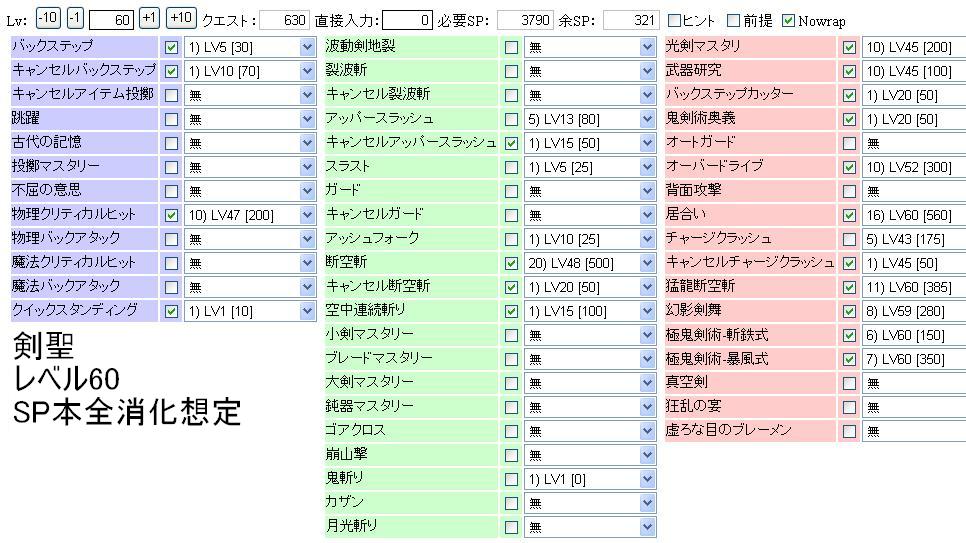This screenshot has height=543, width=966.
Task: Click the 虚ろな目のブレーメン label
Action: click(x=728, y=430)
